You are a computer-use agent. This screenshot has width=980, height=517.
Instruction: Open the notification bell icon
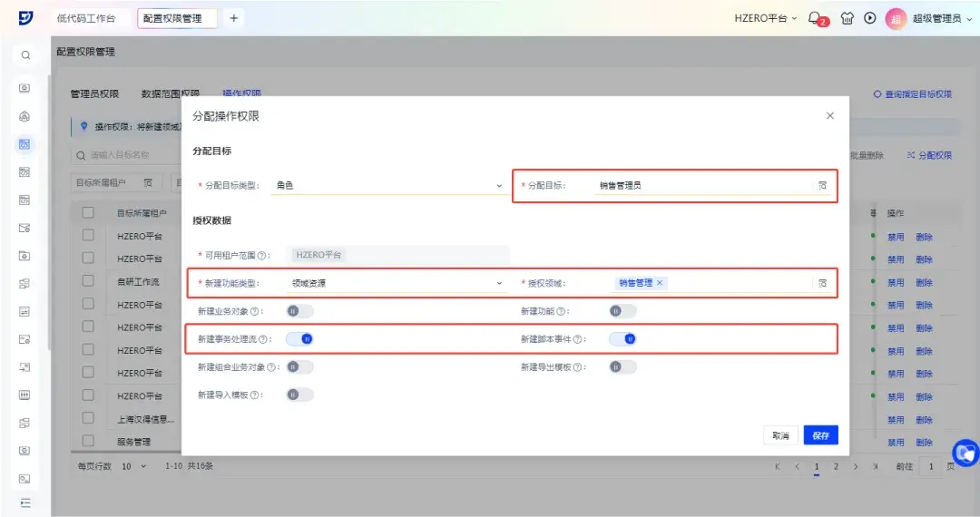tap(814, 18)
